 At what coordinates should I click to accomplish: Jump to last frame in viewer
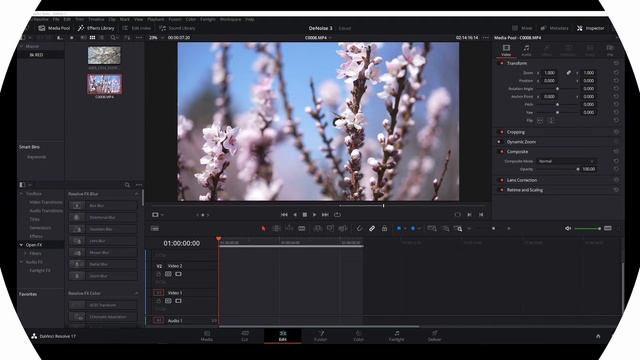(x=325, y=215)
